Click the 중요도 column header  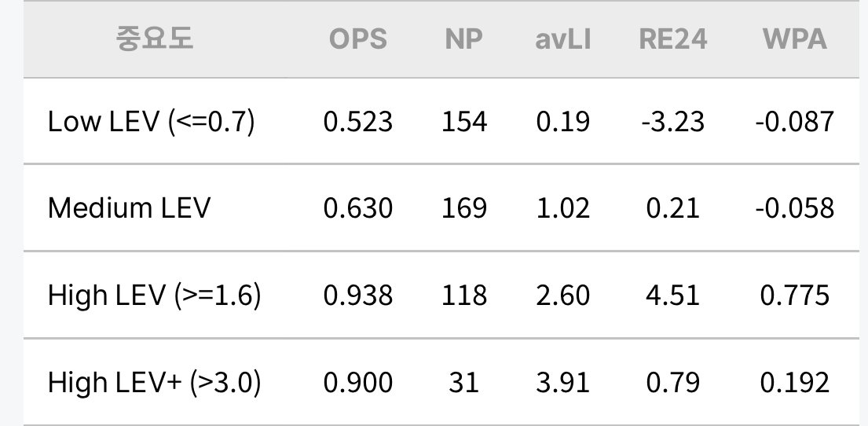click(155, 39)
